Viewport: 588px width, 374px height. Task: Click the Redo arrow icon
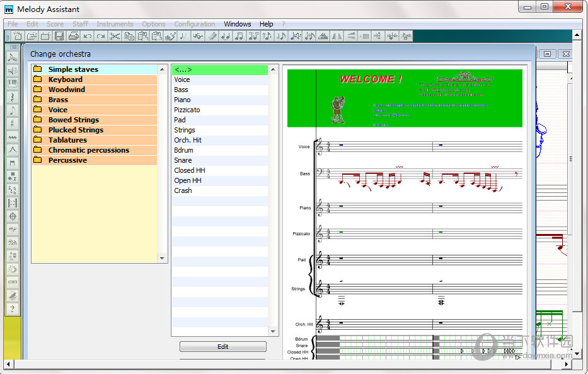[101, 36]
